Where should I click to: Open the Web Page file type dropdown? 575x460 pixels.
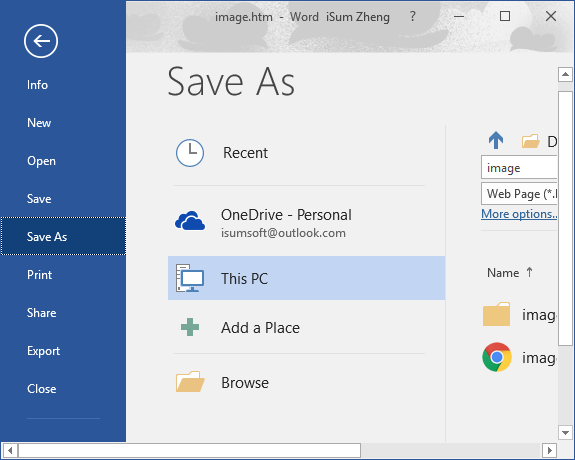click(519, 193)
